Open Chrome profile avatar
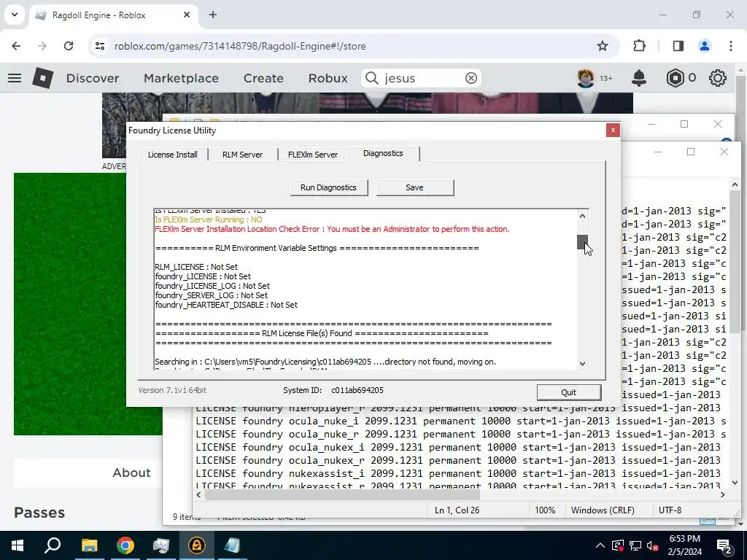The width and height of the screenshot is (747, 560). 704,46
